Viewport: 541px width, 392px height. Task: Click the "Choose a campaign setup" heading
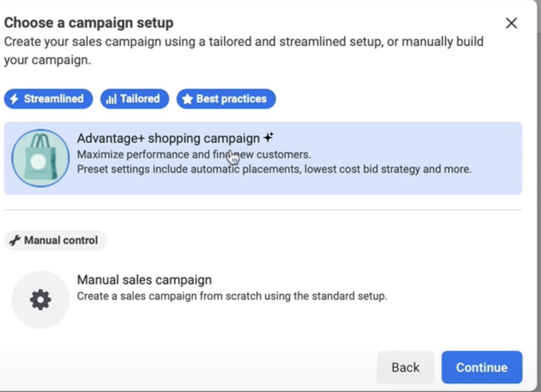(x=89, y=23)
